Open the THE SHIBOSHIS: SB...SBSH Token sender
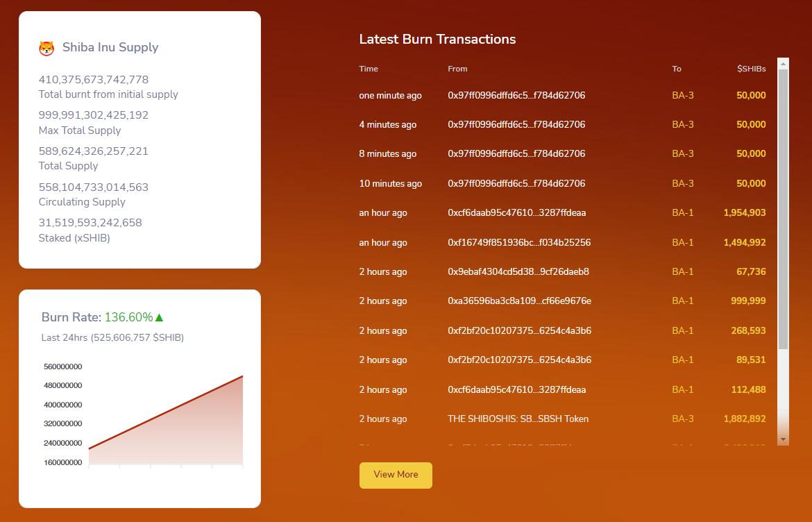Image resolution: width=812 pixels, height=522 pixels. coord(518,419)
